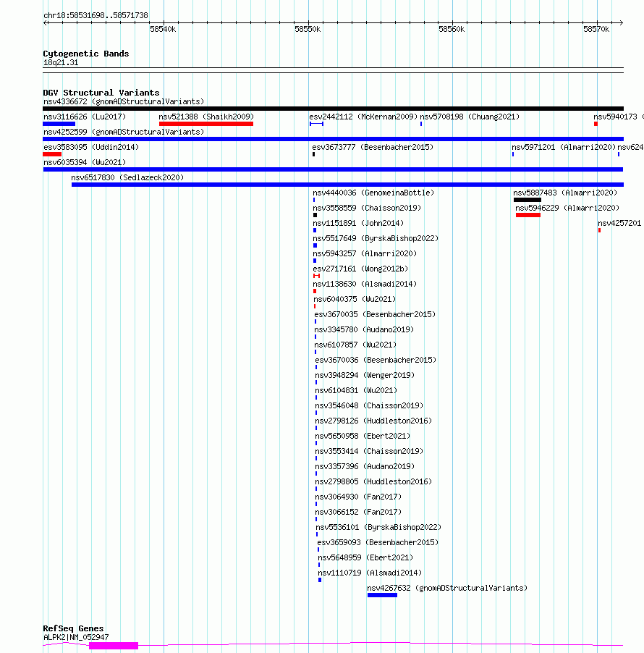This screenshot has width=644, height=653.
Task: Select the nsv4252599 gnomADStructuralVariants label
Action: pos(124,132)
